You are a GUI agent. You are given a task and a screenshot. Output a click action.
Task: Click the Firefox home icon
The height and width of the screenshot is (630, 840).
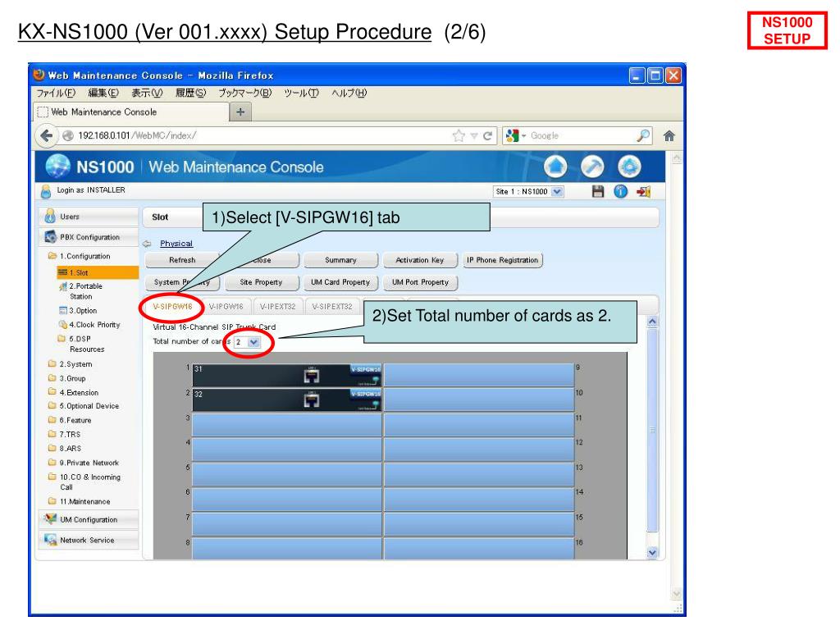point(669,135)
